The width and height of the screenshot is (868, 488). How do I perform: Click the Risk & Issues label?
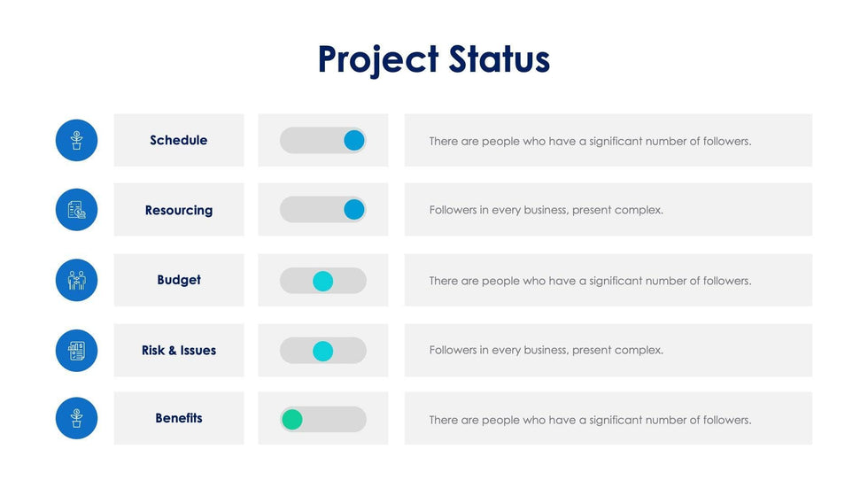coord(179,350)
